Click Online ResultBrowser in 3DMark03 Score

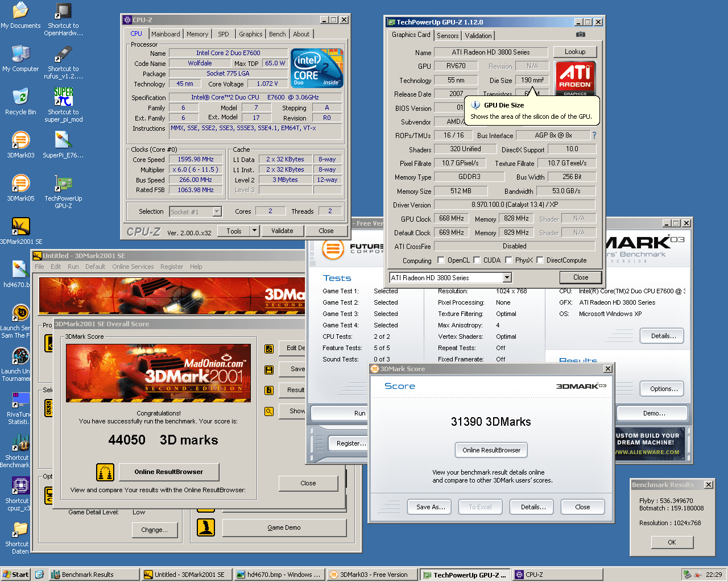click(x=491, y=450)
